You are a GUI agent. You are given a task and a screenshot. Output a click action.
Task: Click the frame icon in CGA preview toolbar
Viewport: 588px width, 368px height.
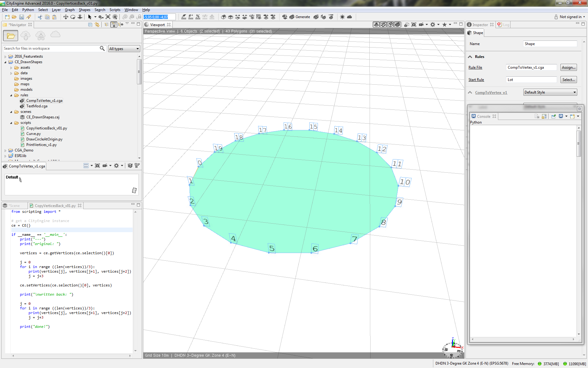click(x=97, y=166)
